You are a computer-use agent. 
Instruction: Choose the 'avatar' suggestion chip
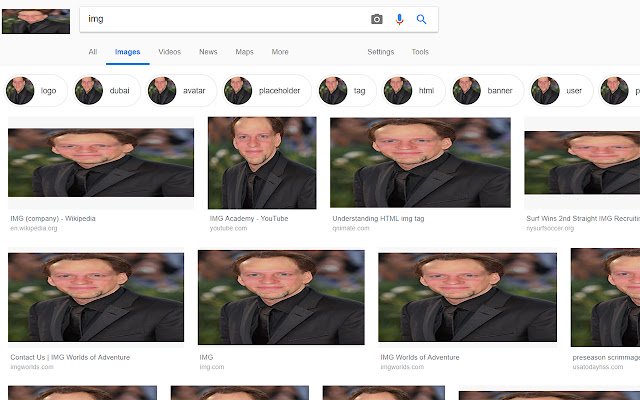(181, 91)
